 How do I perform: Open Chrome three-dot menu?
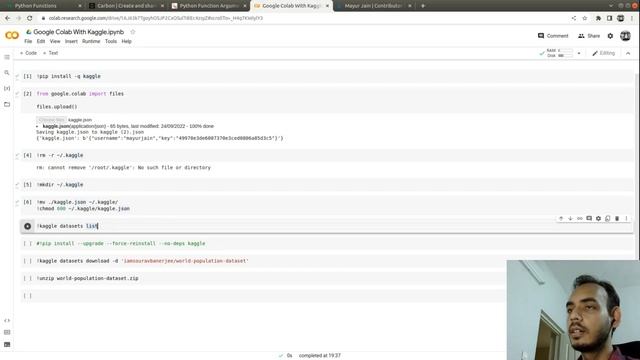[x=632, y=18]
